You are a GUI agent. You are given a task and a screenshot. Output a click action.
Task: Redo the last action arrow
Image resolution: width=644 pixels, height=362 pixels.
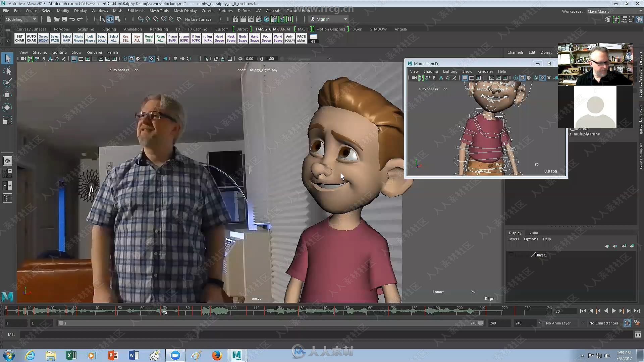pyautogui.click(x=80, y=19)
